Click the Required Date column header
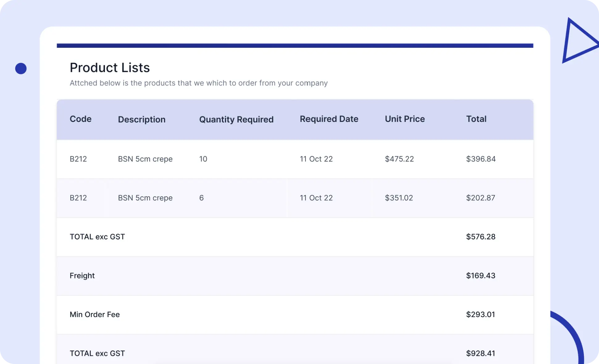The image size is (599, 364). 329,119
